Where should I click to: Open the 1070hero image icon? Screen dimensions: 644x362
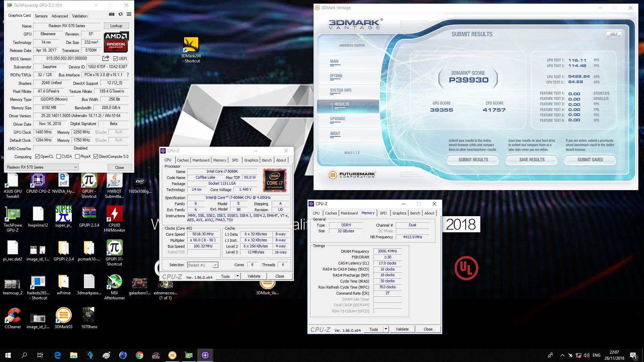(x=89, y=318)
